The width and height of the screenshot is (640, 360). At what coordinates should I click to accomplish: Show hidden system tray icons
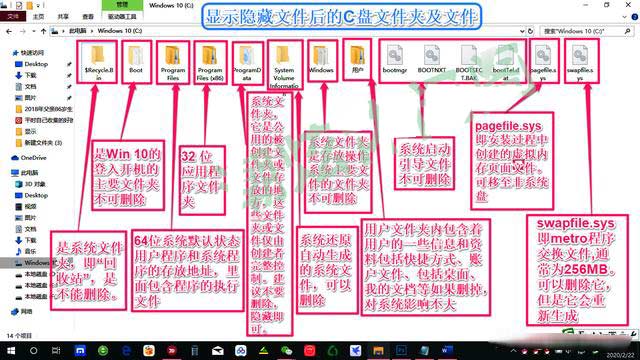513,351
